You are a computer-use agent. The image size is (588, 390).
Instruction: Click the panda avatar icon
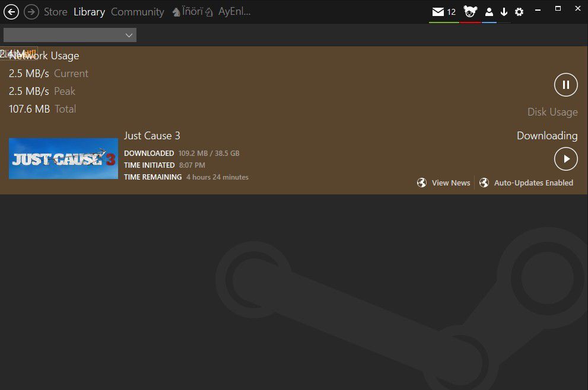pos(471,12)
